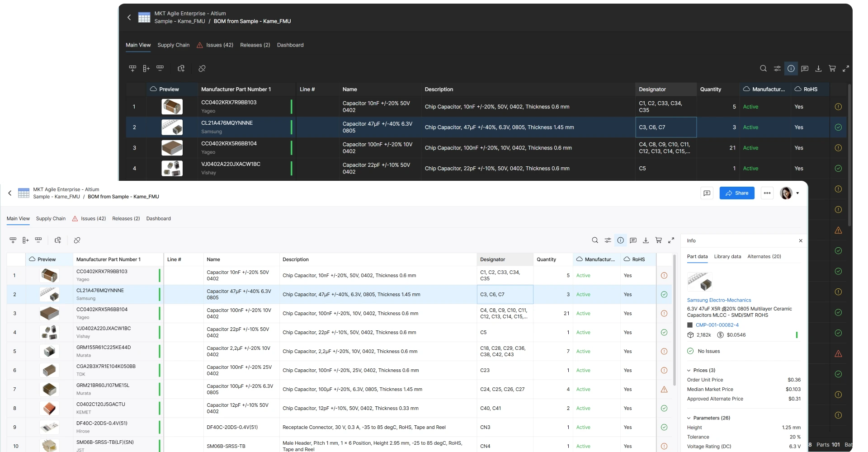Viewport: 868px width, 452px height.
Task: Open Releases (2) tab in light window
Action: (x=126, y=218)
